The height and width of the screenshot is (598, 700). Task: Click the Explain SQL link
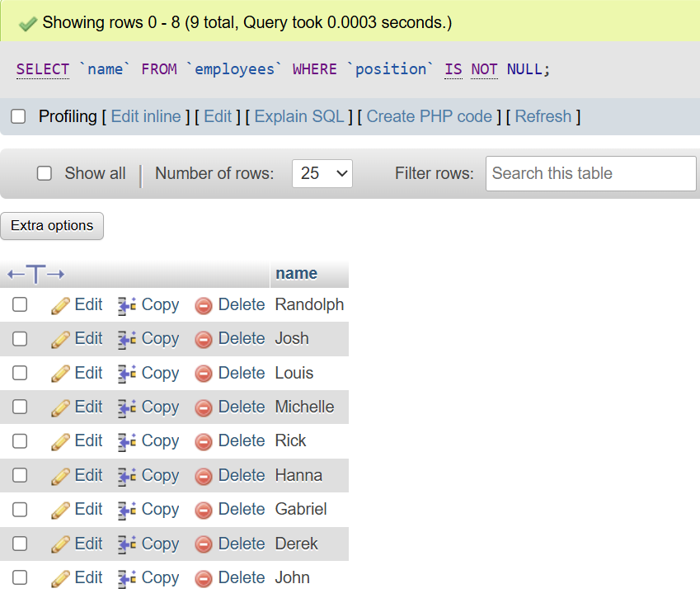point(299,117)
